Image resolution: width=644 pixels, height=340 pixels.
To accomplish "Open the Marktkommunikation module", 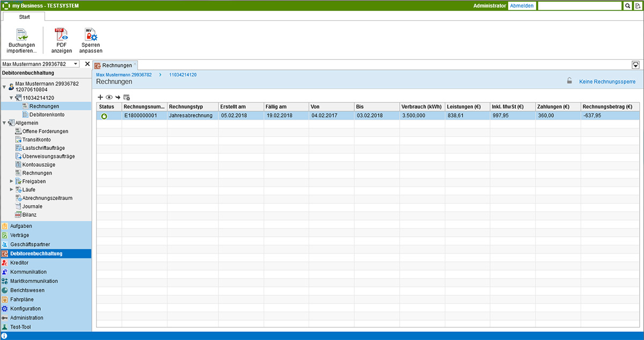I will (x=46, y=281).
